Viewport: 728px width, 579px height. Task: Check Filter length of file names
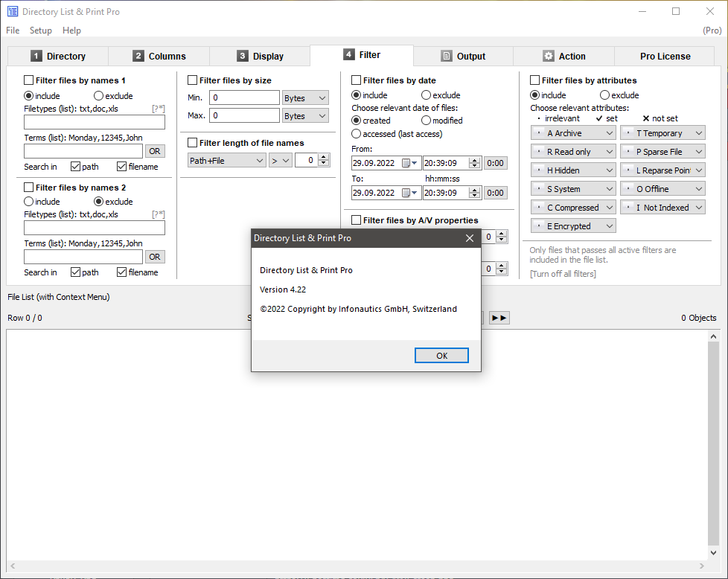point(192,143)
